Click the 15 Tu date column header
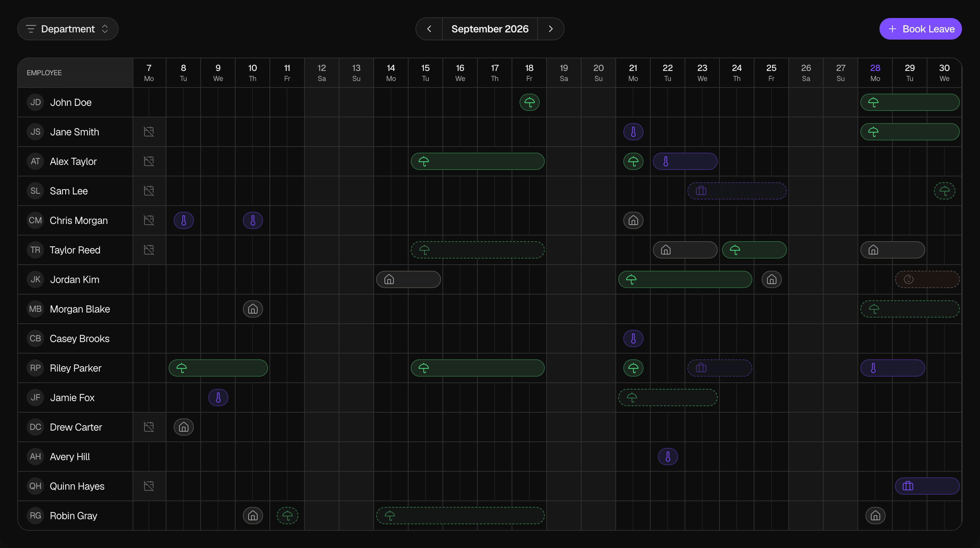 point(425,73)
